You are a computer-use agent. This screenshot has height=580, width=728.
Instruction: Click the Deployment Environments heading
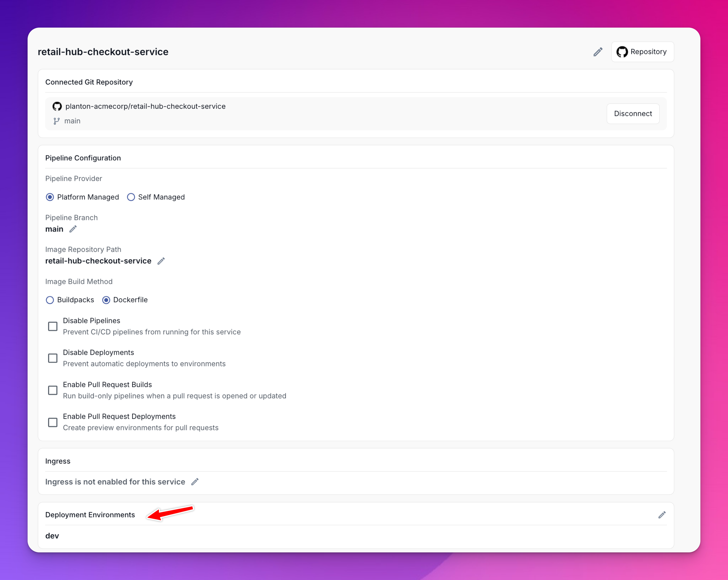pyautogui.click(x=90, y=515)
